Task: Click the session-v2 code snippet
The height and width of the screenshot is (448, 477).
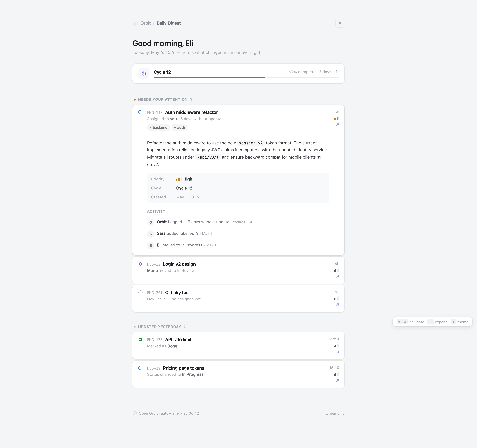Action: click(x=251, y=143)
